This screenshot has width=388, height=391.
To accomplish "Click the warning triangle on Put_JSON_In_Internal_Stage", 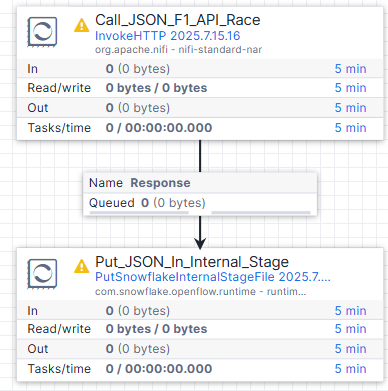I will [x=82, y=266].
